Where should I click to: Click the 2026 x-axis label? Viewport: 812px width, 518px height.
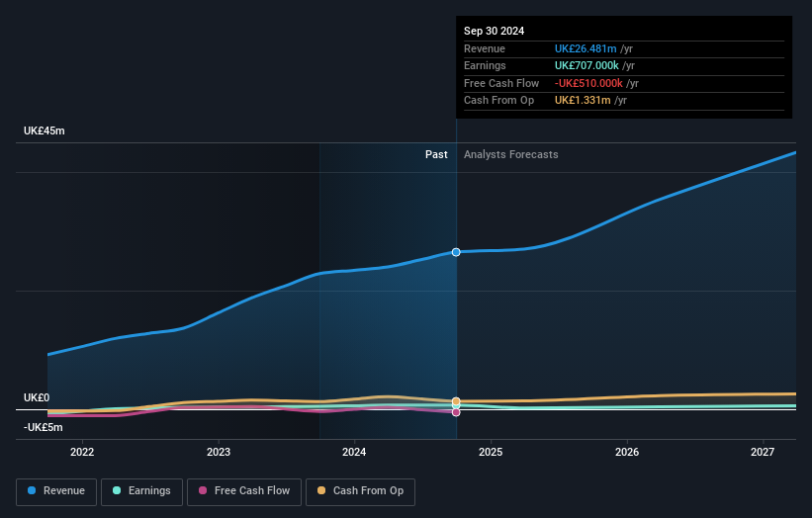(627, 452)
